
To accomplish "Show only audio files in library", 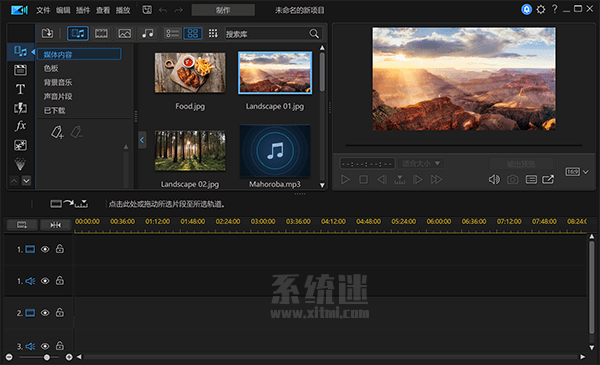I will [x=147, y=34].
